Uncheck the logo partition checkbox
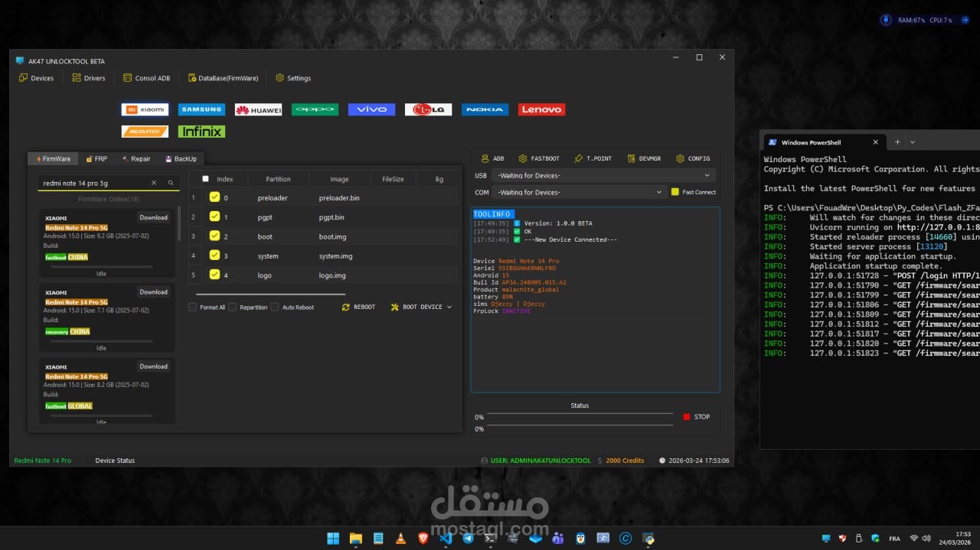 214,274
